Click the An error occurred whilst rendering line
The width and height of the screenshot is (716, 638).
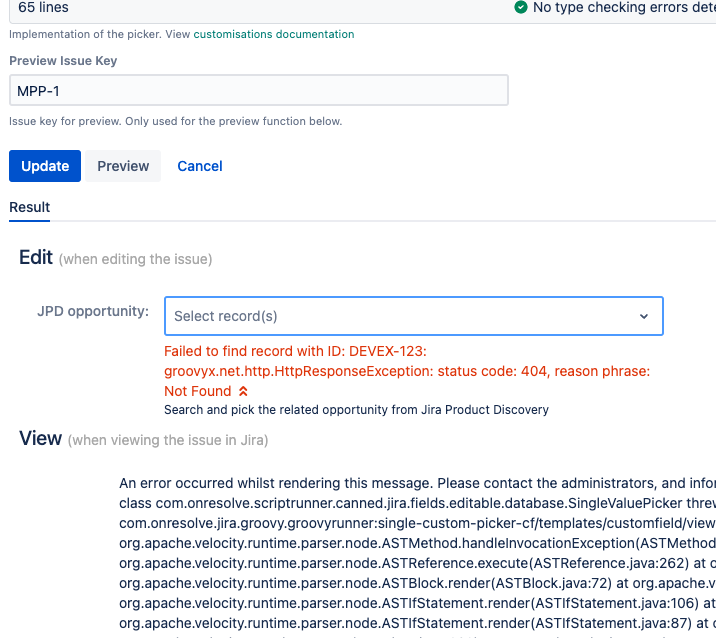[x=417, y=483]
